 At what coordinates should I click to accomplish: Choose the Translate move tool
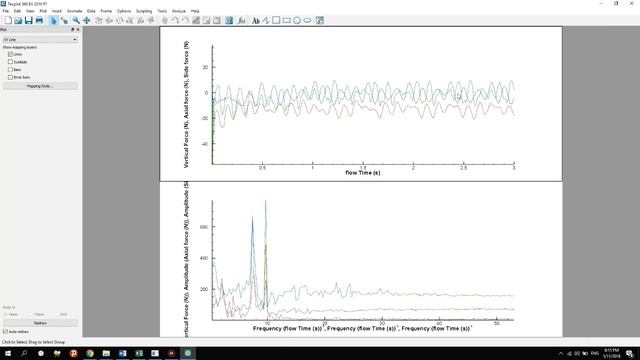tap(87, 20)
